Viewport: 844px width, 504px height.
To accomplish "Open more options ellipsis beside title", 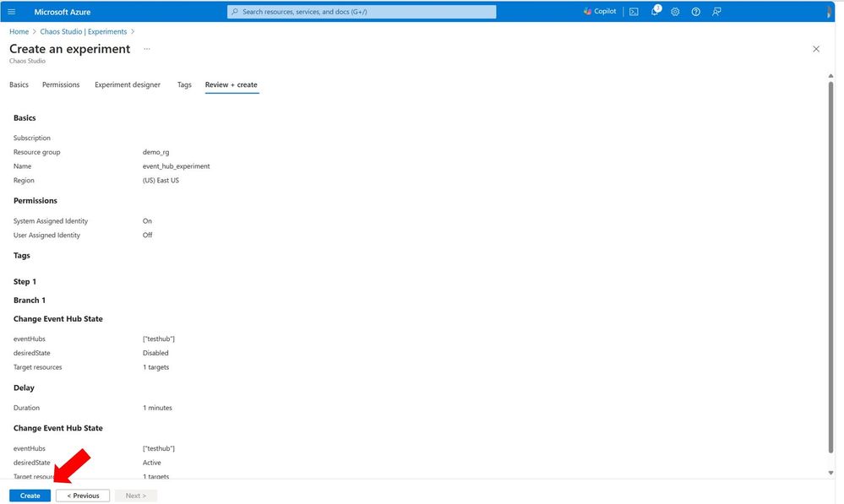I will click(147, 49).
